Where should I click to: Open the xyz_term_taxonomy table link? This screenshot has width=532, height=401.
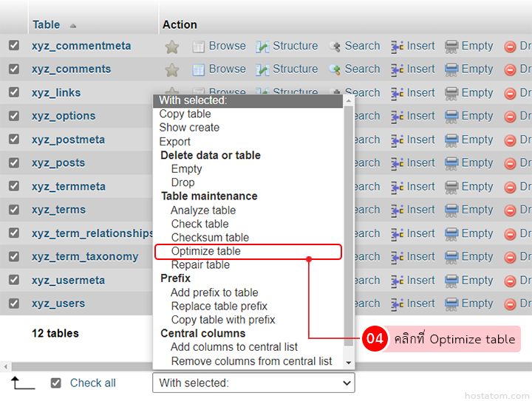85,257
